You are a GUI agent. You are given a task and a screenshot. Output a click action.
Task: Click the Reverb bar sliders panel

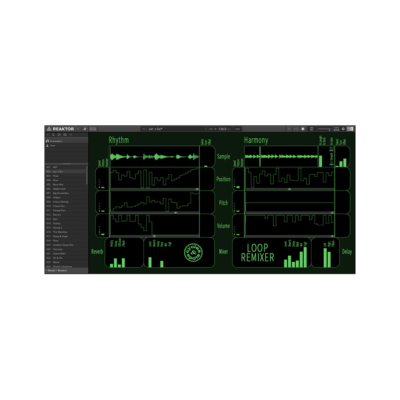tap(124, 252)
